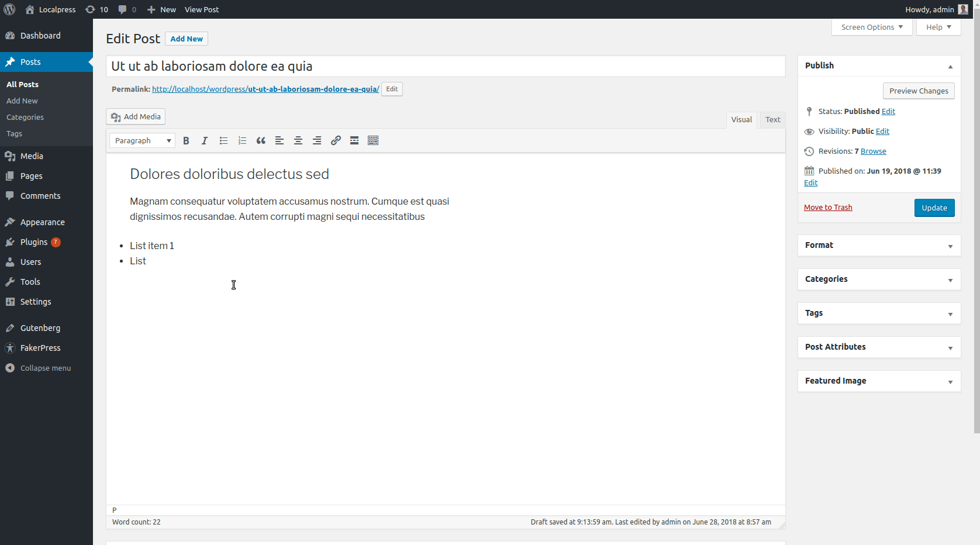The width and height of the screenshot is (980, 545).
Task: Align text left
Action: click(x=279, y=140)
